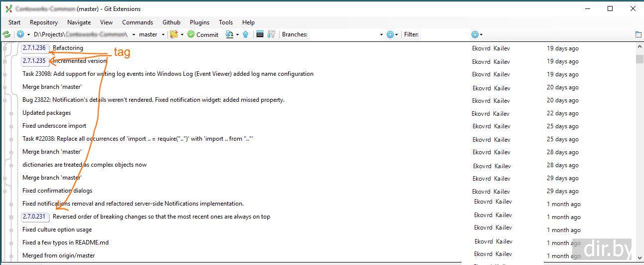Select the 'Refactoring' commit
The height and width of the screenshot is (265, 644).
68,48
